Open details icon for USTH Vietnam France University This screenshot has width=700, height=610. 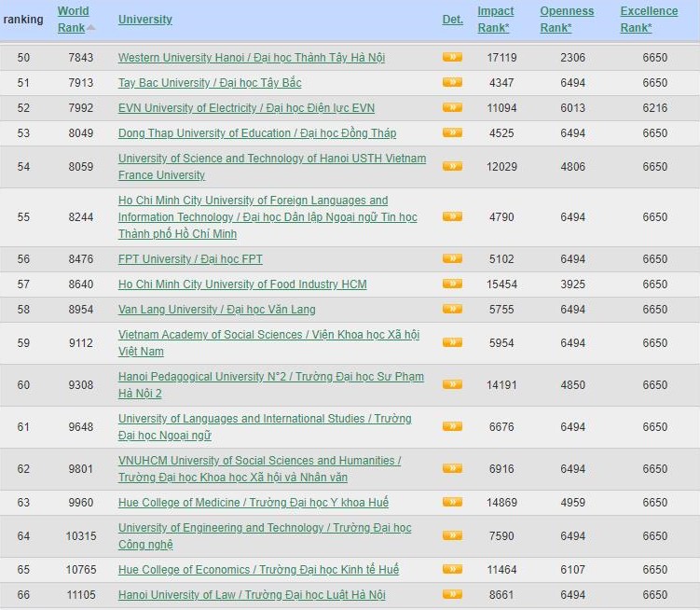coord(452,166)
